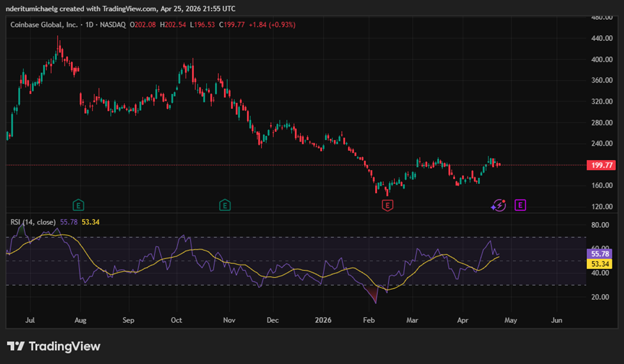This screenshot has height=364, width=624.
Task: Click the Coinbase Global, Inc. symbol title
Action: tap(44, 24)
